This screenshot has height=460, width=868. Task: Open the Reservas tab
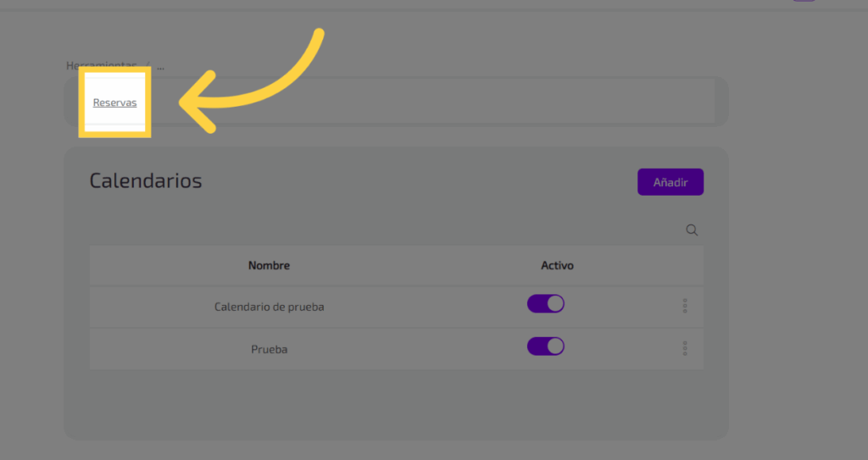(x=114, y=103)
